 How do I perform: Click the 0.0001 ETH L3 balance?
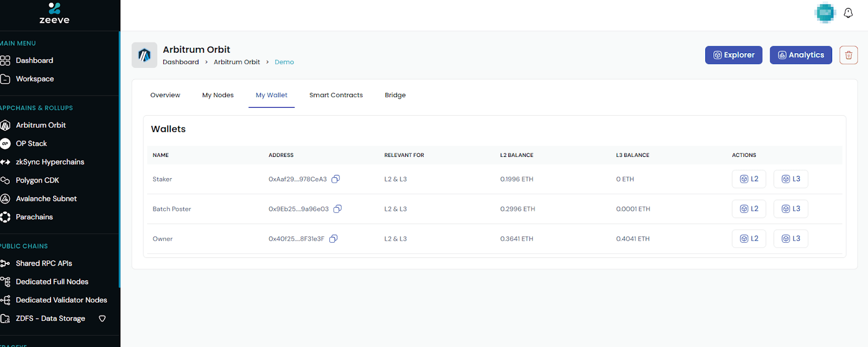[x=633, y=209]
